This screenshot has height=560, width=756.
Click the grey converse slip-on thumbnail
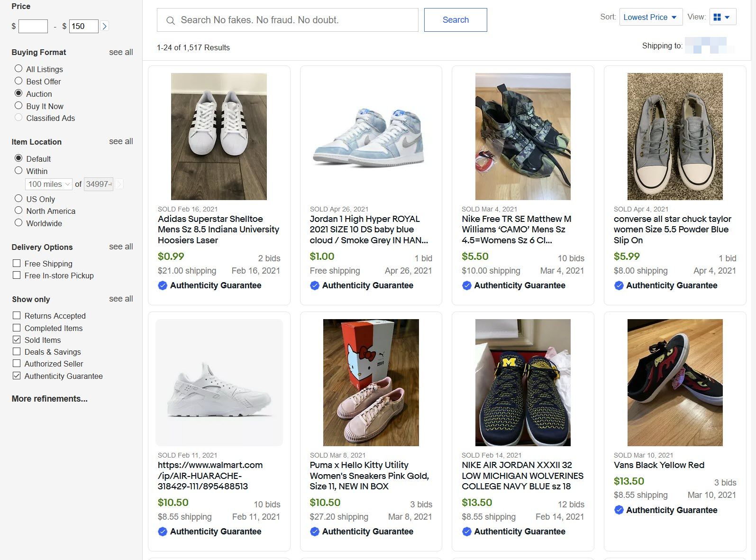coord(675,137)
